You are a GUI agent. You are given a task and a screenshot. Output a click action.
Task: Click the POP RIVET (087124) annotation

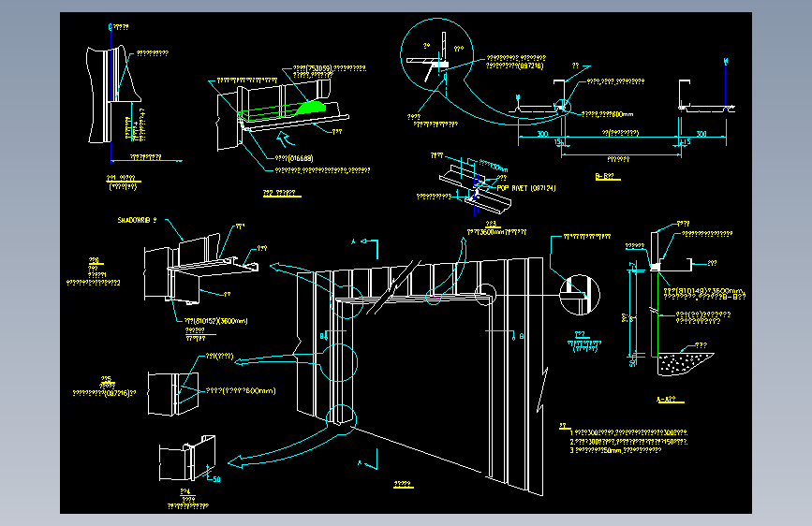pyautogui.click(x=526, y=188)
